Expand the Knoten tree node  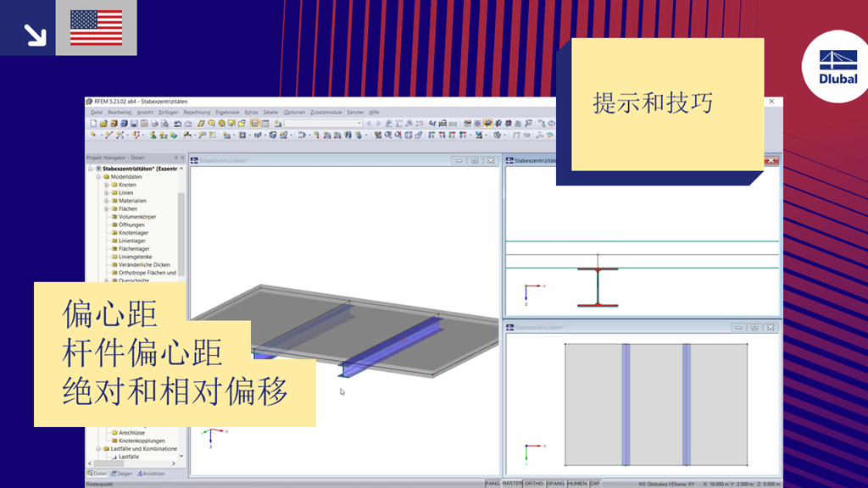[106, 185]
